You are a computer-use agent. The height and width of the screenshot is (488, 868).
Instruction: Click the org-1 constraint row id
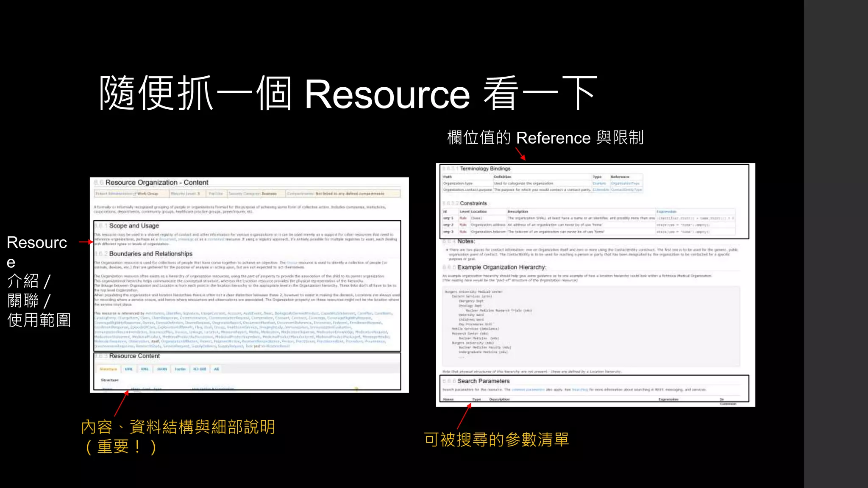448,218
